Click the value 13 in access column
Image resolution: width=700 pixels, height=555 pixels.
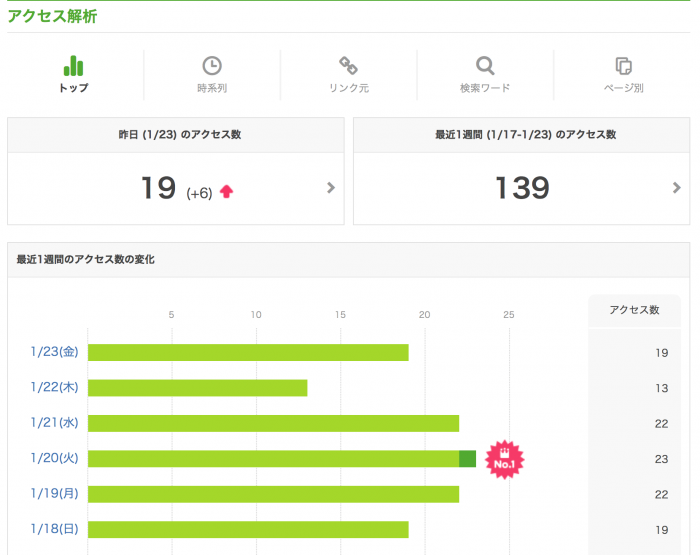[662, 388]
